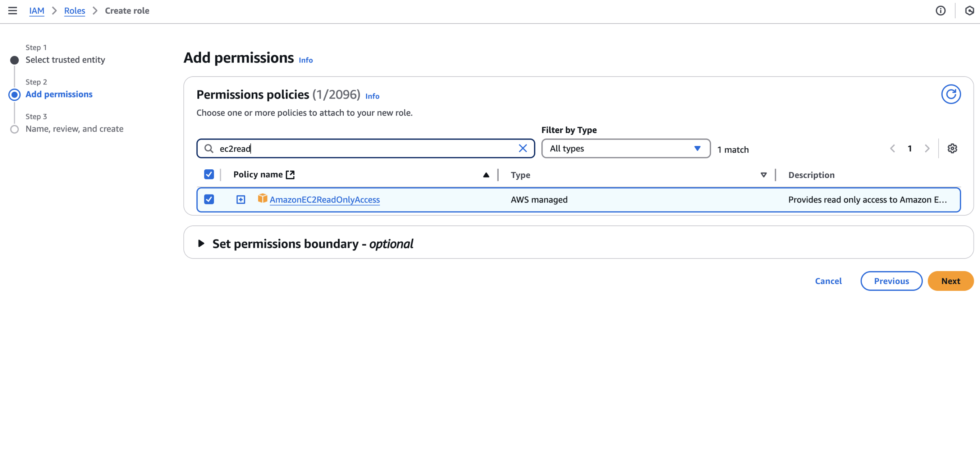The height and width of the screenshot is (453, 980).
Task: Click external link icon beside Policy name
Action: click(290, 175)
